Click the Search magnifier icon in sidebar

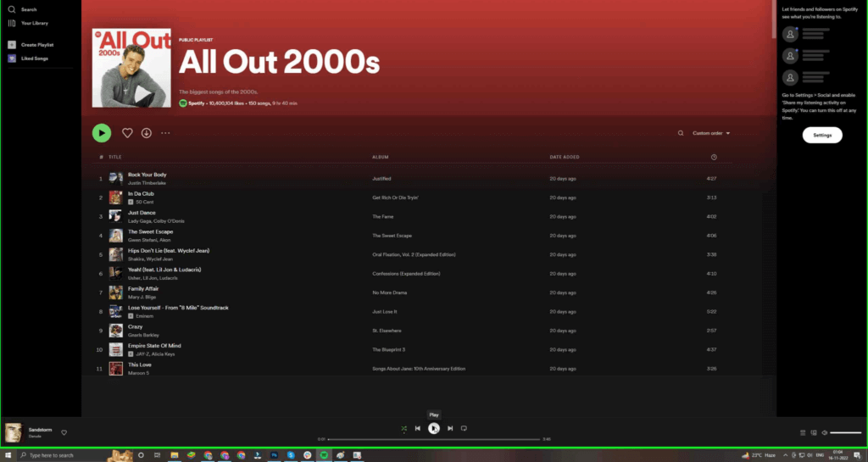(x=12, y=9)
